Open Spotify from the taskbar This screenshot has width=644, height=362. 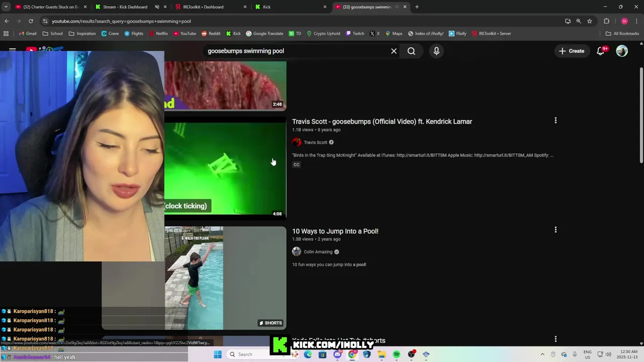(x=396, y=354)
